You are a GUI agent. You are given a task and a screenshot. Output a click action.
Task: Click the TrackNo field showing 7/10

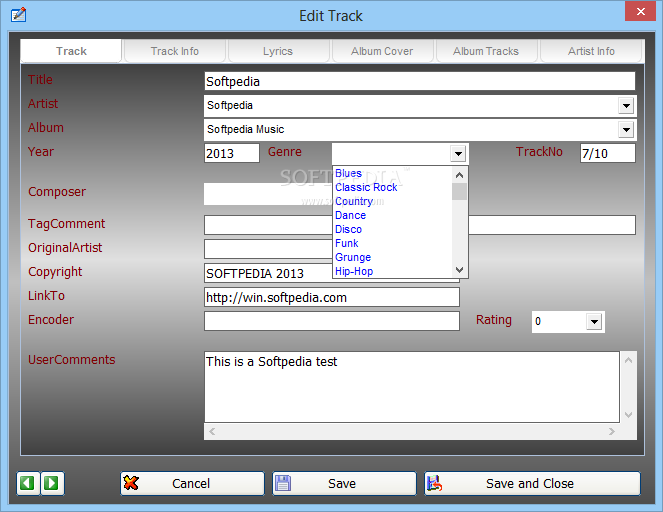coord(608,153)
